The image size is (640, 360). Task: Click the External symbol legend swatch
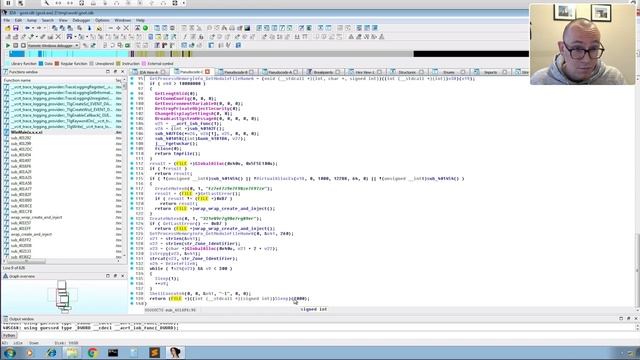coord(144,64)
